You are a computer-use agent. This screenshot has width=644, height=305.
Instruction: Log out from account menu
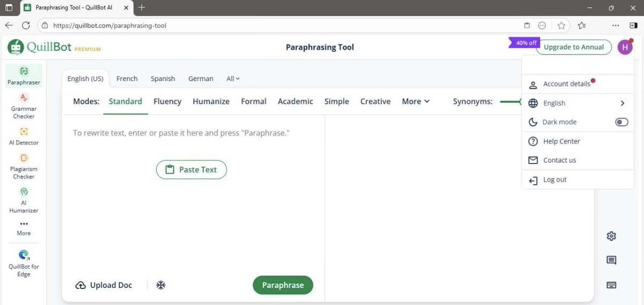point(577,180)
